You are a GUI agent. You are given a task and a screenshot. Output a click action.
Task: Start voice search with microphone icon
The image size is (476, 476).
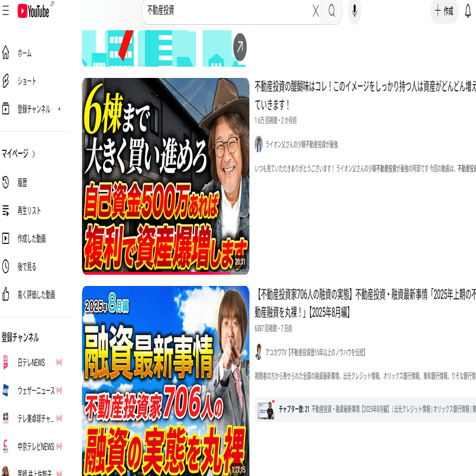(x=354, y=11)
